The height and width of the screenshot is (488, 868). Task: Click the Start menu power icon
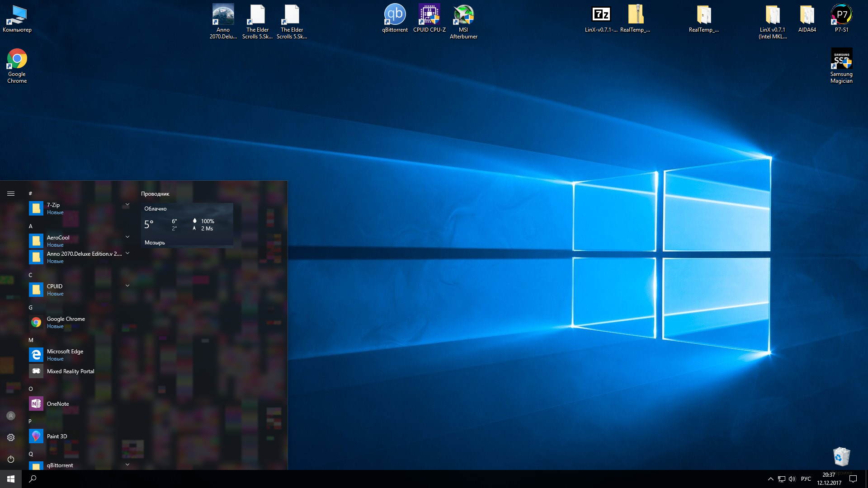point(11,459)
